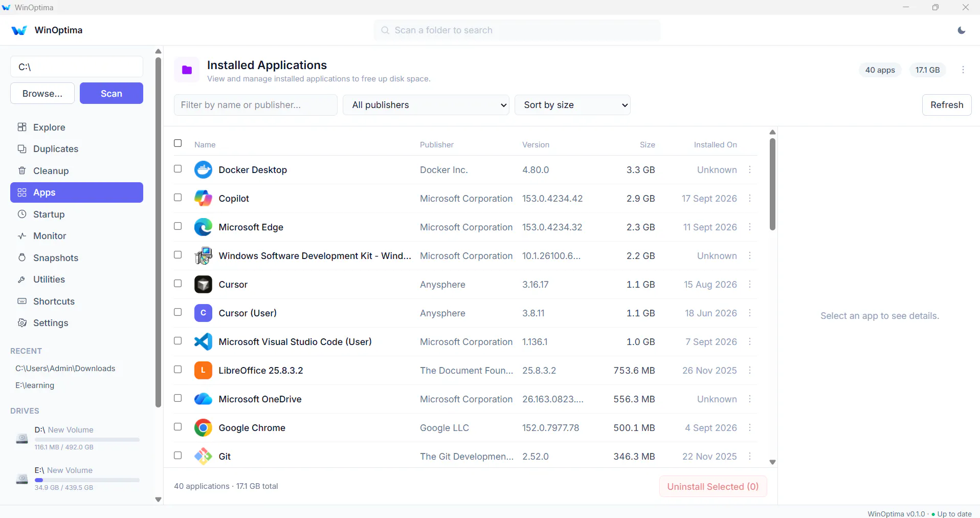Check the Microsoft OneDrive checkbox
The height and width of the screenshot is (518, 980).
coord(178,398)
